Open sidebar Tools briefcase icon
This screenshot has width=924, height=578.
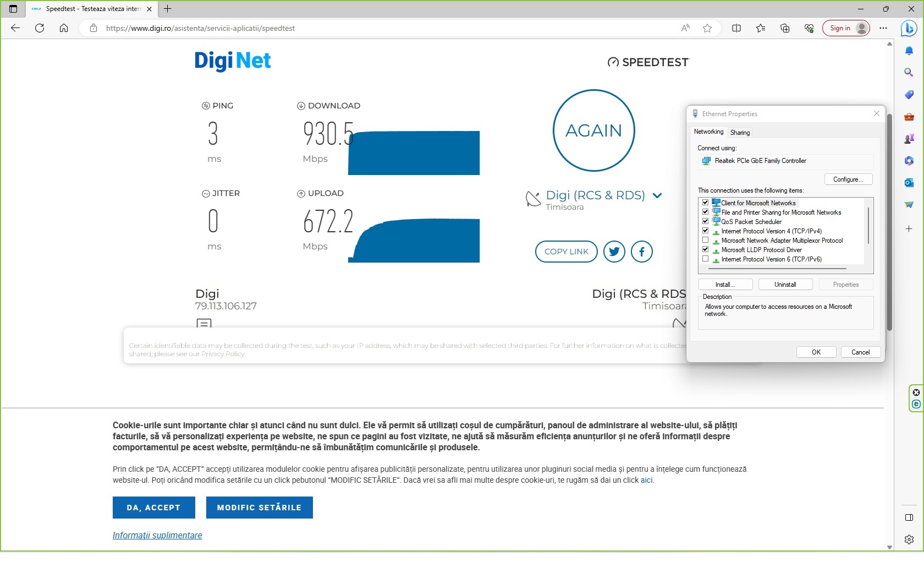click(909, 117)
